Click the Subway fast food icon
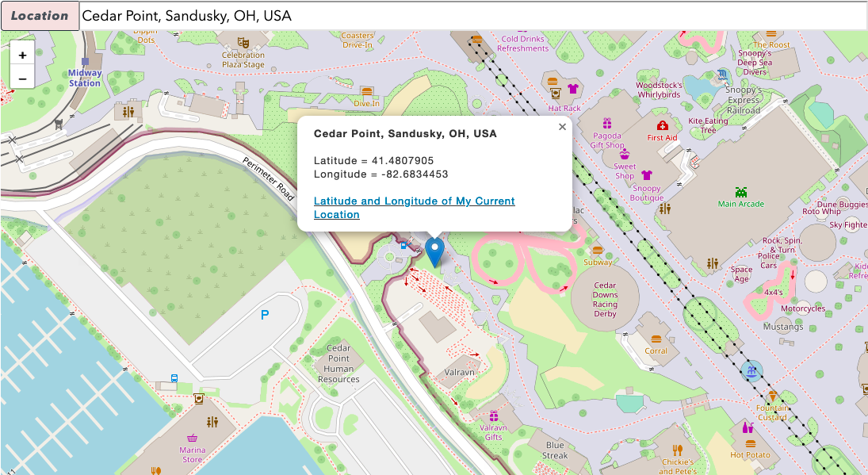Screen dimensions: 868x475 click(598, 251)
